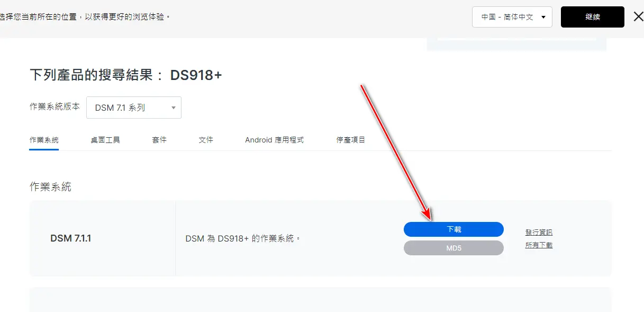Screen dimensions: 644x312
Task: Click the blue 下載 button
Action: tap(453, 229)
